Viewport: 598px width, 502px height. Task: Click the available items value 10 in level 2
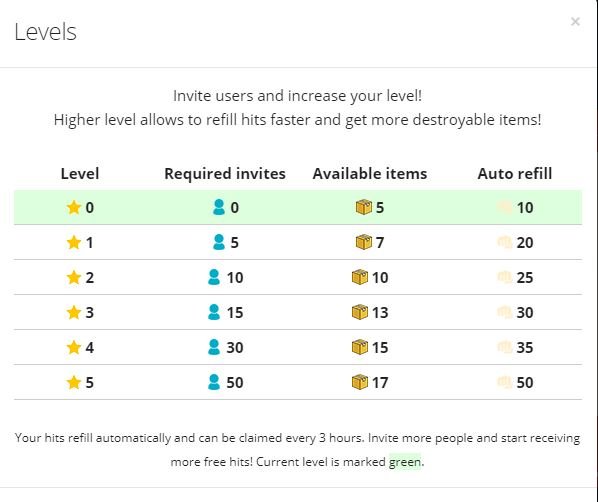coord(380,278)
